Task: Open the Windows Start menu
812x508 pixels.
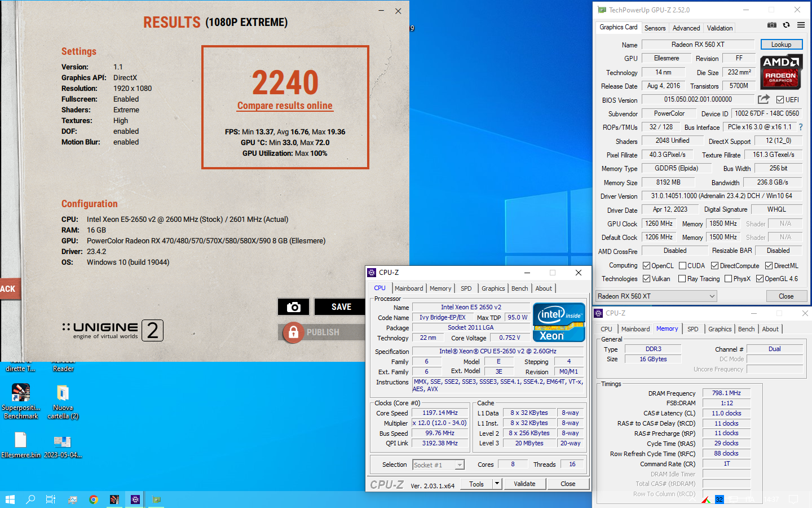Action: [10, 500]
